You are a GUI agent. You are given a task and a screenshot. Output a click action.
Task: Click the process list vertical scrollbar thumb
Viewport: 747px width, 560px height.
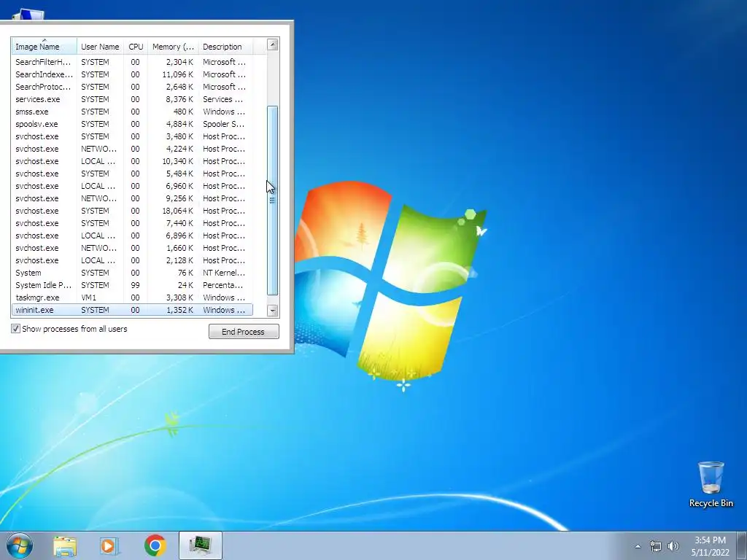click(273, 201)
